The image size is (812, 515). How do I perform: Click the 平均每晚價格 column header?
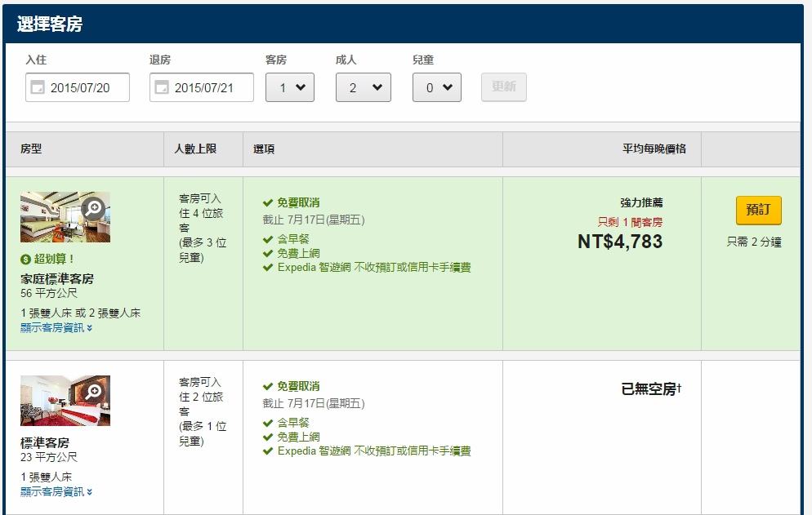(654, 149)
